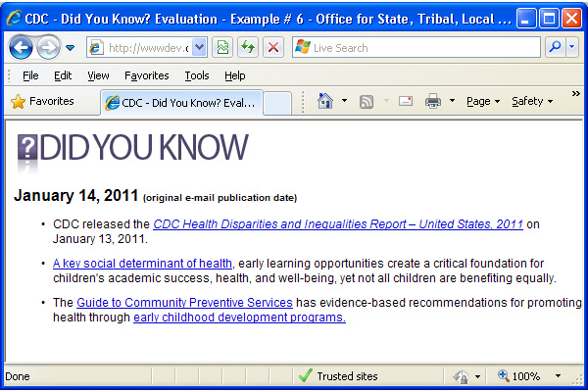This screenshot has width=588, height=392.
Task: Toggle Compatibility View broken page icon
Action: pos(222,48)
